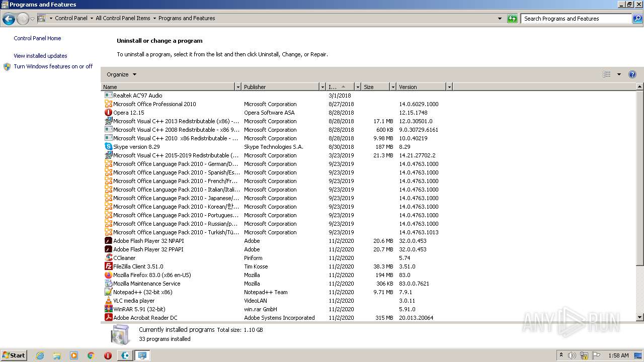644x362 pixels.
Task: Expand the Size column filter arrow
Action: (x=393, y=87)
